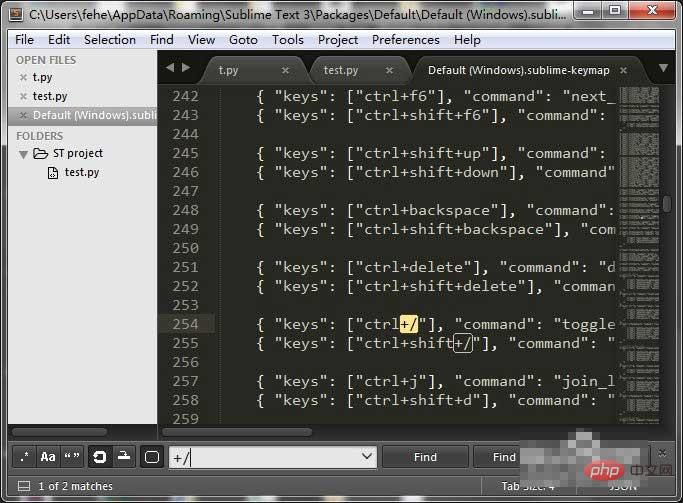Toggle highlight matches icon
The width and height of the screenshot is (683, 503).
click(151, 457)
